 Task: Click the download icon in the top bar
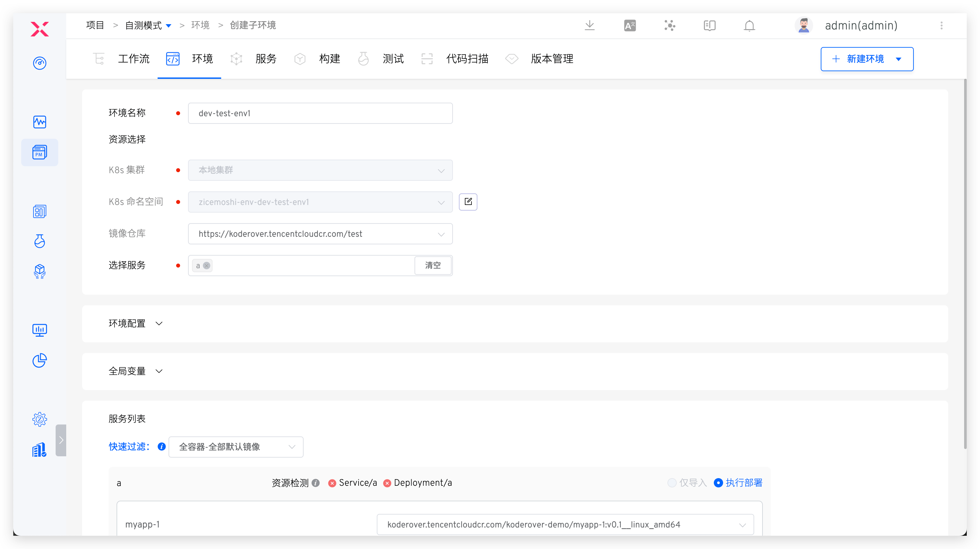(589, 25)
